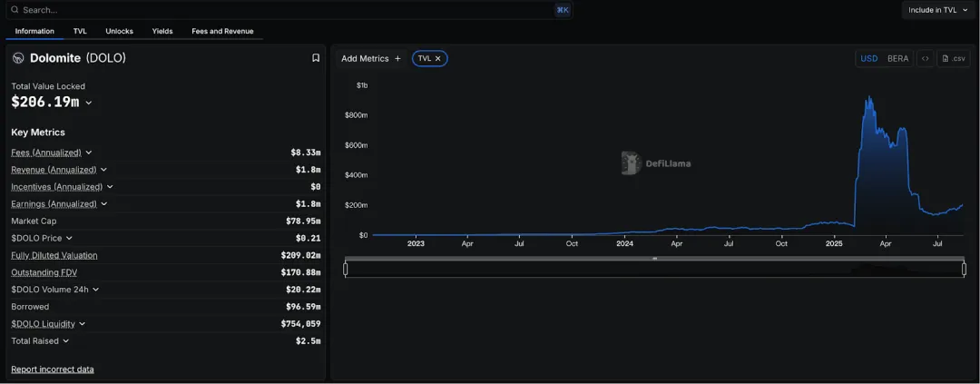The width and height of the screenshot is (980, 384).
Task: Download chart data as .csv
Action: (953, 58)
